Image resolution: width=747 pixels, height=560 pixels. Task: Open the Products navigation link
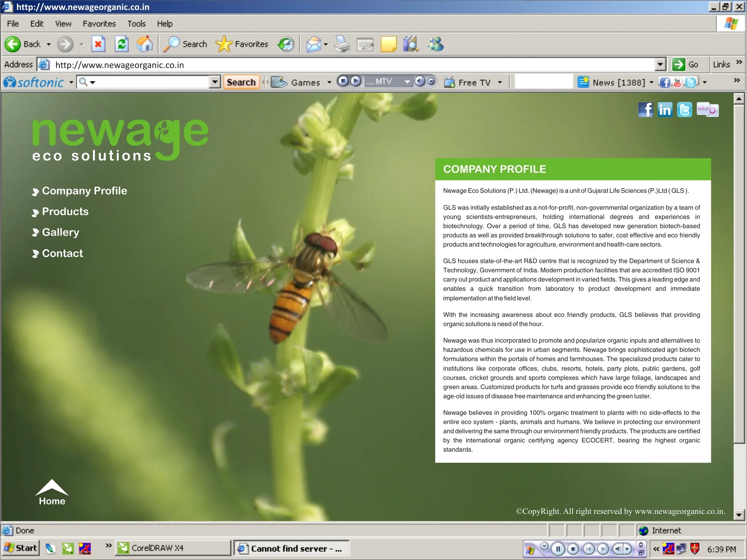click(60, 212)
